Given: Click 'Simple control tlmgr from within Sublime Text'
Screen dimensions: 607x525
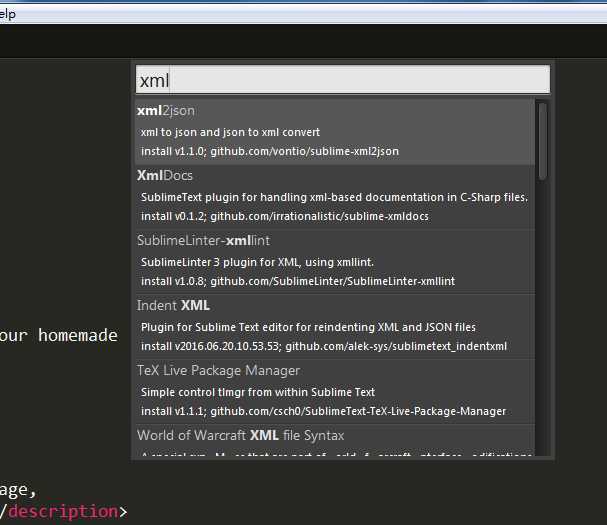Looking at the screenshot, I should (258, 392).
